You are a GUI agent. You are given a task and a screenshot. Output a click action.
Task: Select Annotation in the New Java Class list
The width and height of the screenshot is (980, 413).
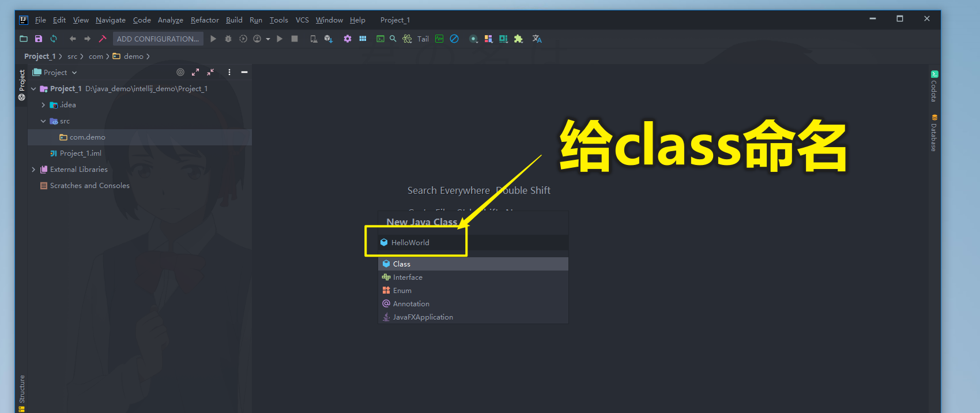(473, 303)
